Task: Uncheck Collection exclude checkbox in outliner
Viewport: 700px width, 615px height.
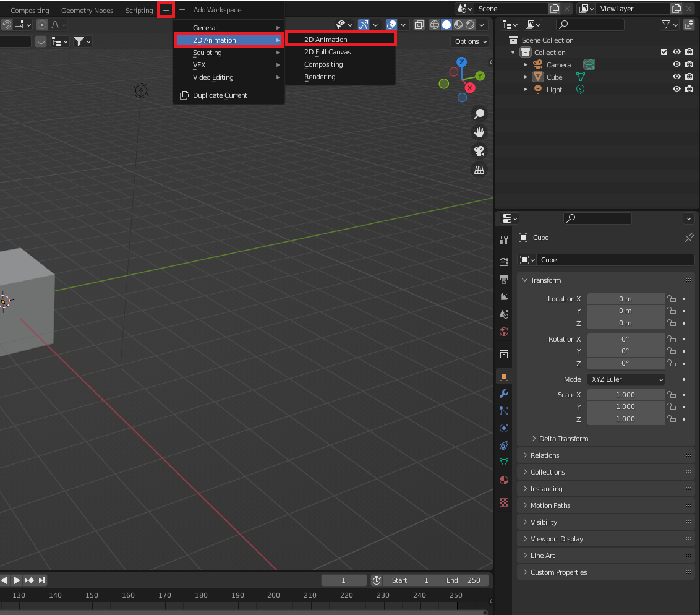Action: coord(664,52)
